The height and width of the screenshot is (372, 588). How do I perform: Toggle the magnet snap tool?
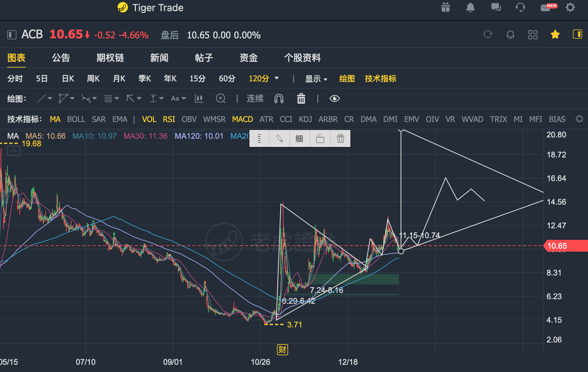pyautogui.click(x=279, y=98)
